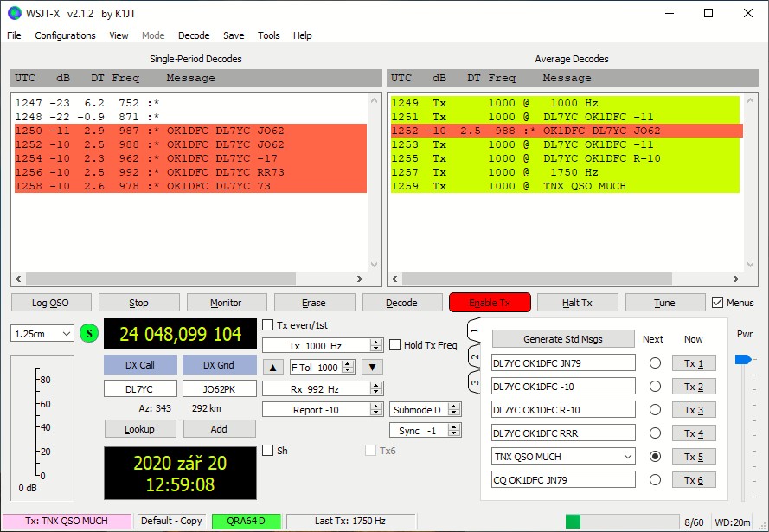
Task: Select Next radio for CQ OK1DFC JN79
Action: (x=655, y=480)
